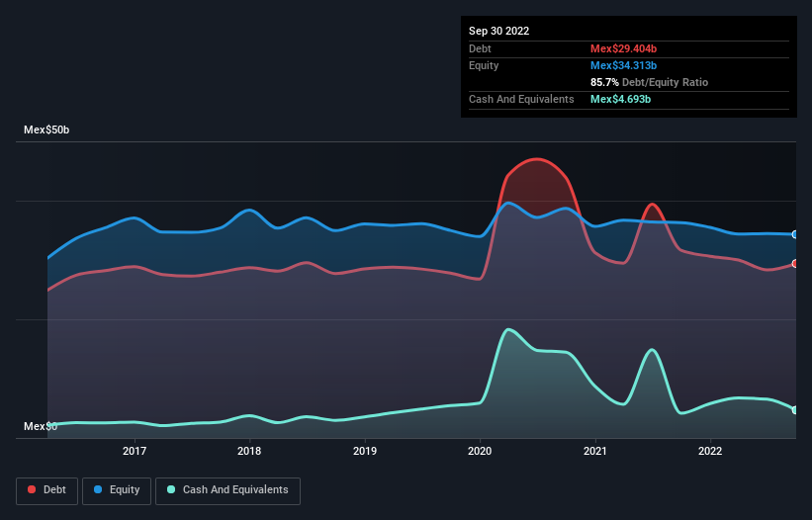The image size is (812, 520).
Task: Click the 2018 x-axis label
Action: 249,451
